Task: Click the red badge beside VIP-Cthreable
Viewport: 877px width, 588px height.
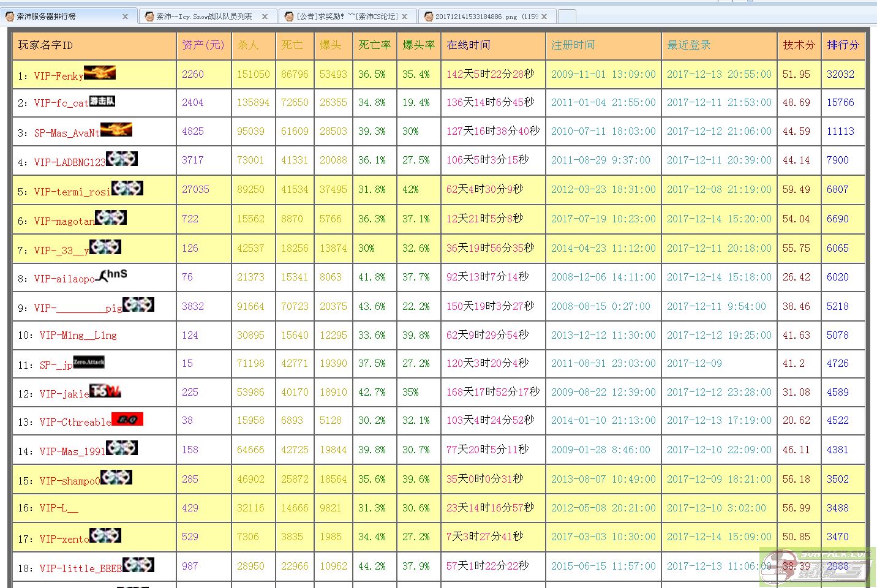Action: coord(127,420)
